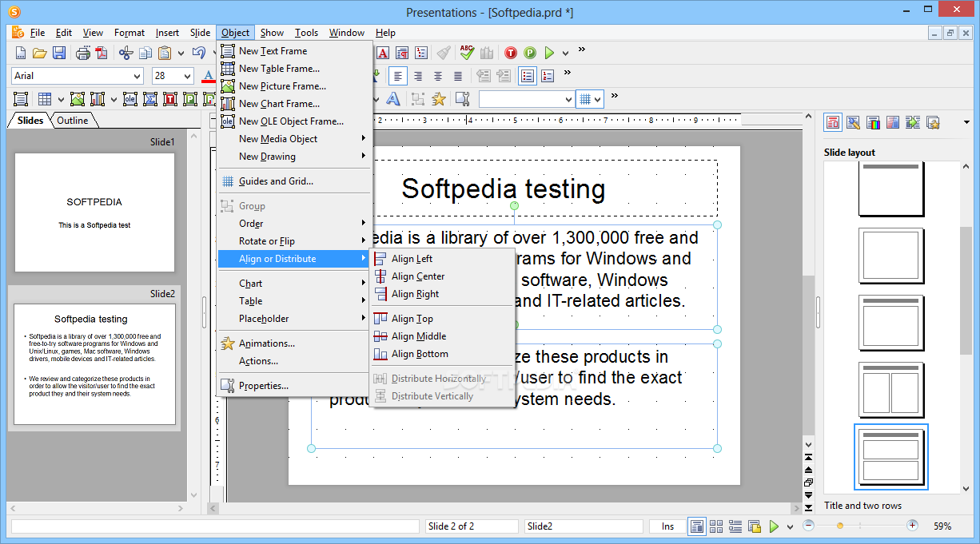Toggle numbered list formatting

coord(548,76)
